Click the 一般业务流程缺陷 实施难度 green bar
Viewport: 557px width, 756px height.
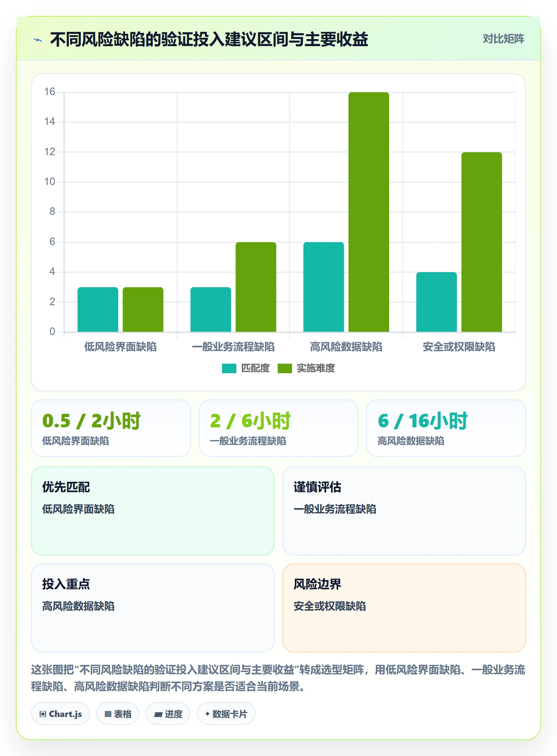pyautogui.click(x=256, y=287)
